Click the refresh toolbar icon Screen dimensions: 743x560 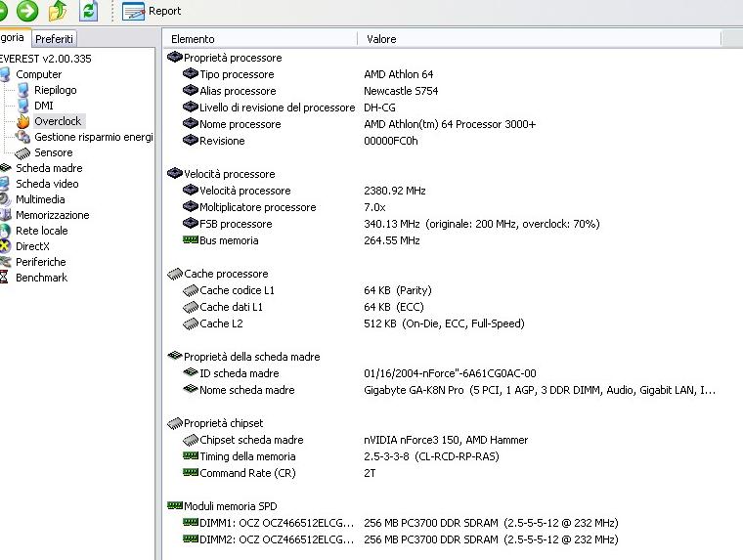[89, 11]
